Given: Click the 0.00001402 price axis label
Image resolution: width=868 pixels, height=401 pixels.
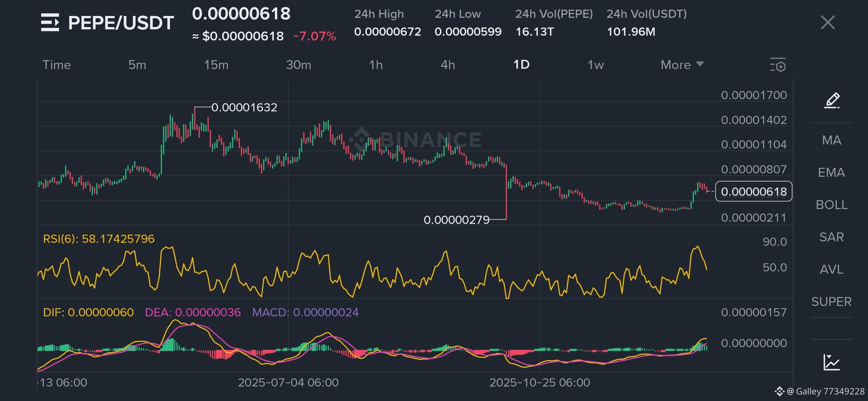Looking at the screenshot, I should (x=754, y=120).
